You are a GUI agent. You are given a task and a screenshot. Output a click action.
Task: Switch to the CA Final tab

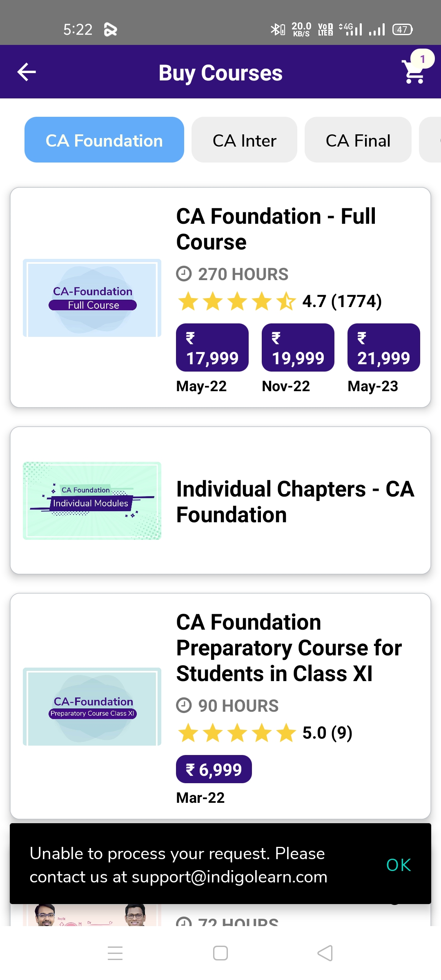(358, 140)
